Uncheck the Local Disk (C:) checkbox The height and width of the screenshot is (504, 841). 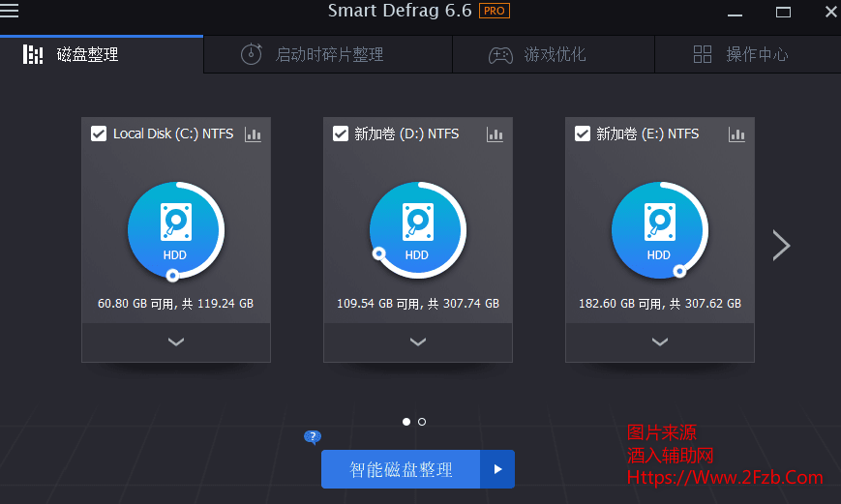(99, 134)
